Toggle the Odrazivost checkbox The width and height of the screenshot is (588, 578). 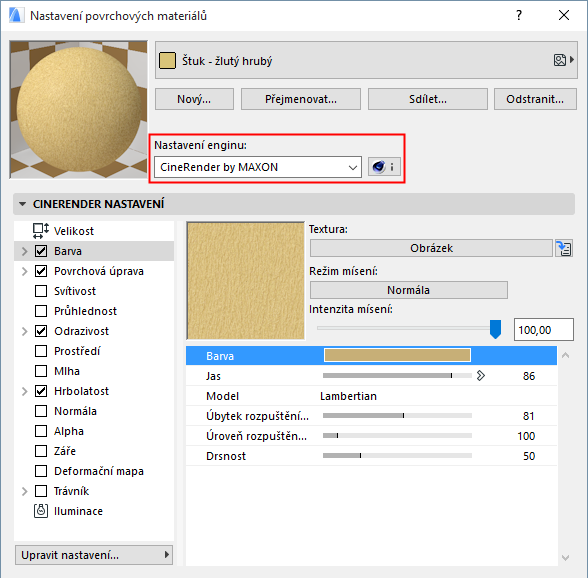(x=41, y=331)
